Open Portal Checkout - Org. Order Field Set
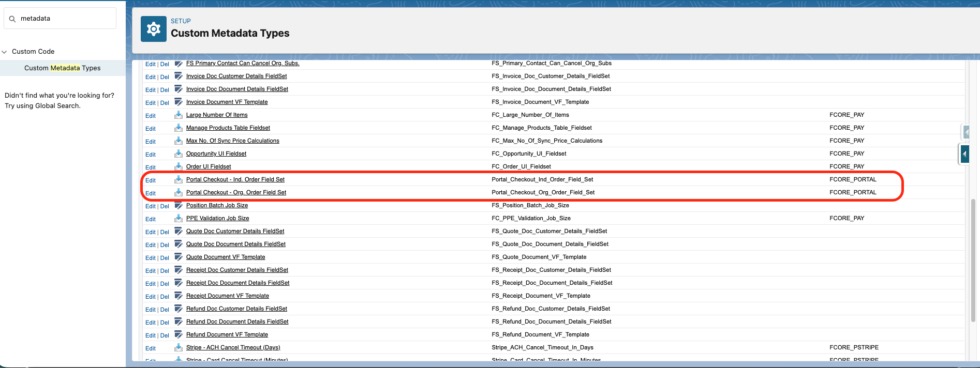This screenshot has height=368, width=980. (236, 192)
